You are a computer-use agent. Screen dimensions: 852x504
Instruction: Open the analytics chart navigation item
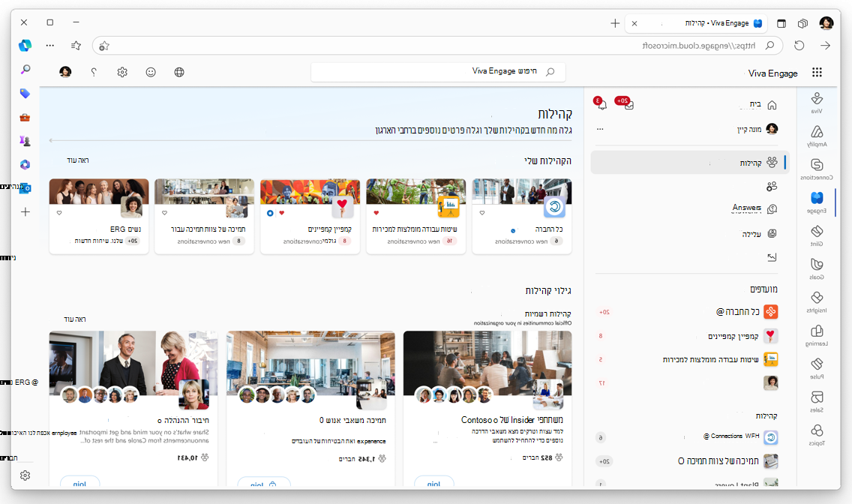[x=772, y=257]
